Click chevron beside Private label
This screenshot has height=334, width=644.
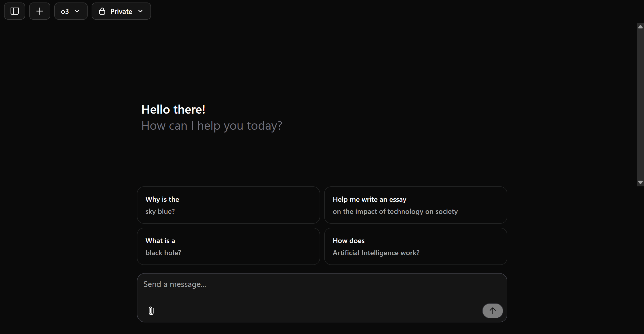tap(141, 11)
